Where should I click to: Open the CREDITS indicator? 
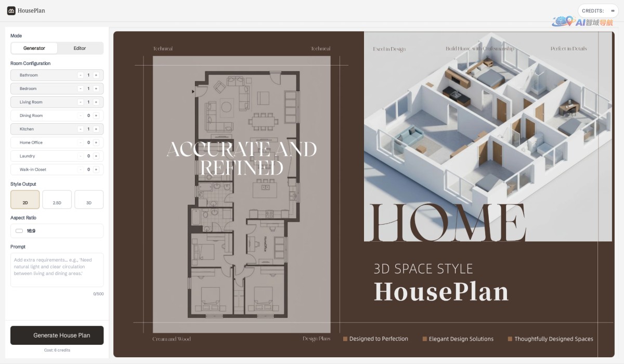(598, 10)
